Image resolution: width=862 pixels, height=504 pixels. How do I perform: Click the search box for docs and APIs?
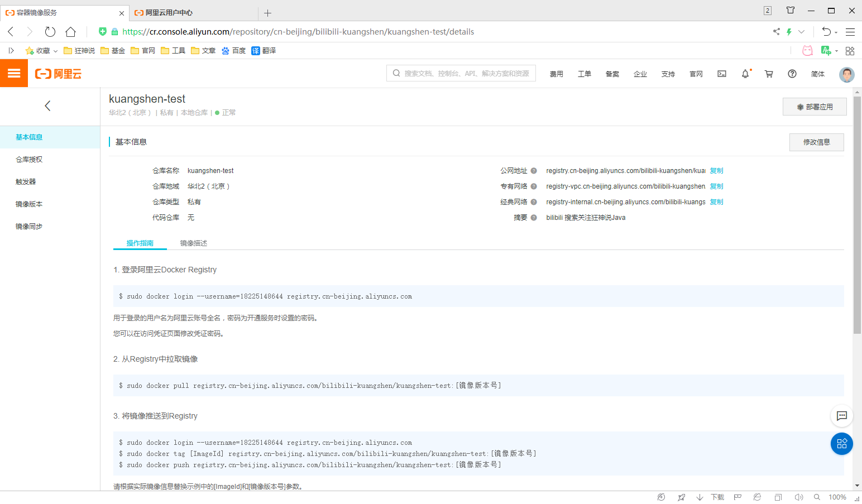click(461, 73)
